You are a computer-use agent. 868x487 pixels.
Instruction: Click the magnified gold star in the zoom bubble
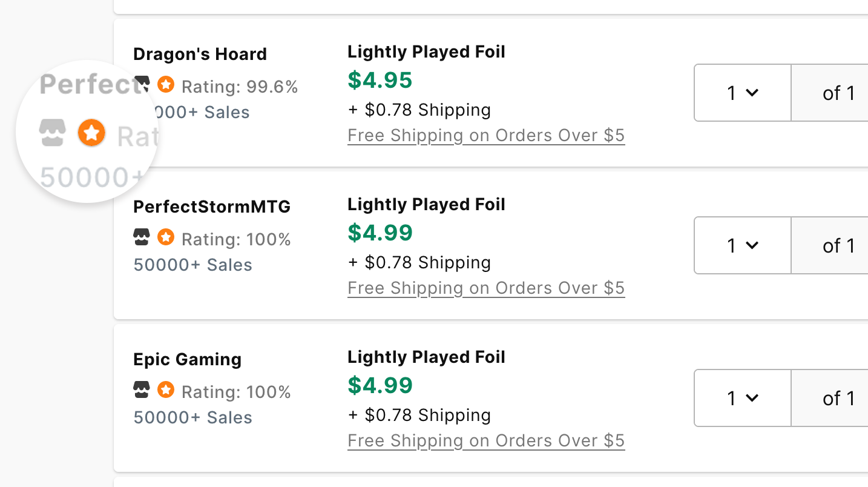pyautogui.click(x=91, y=133)
